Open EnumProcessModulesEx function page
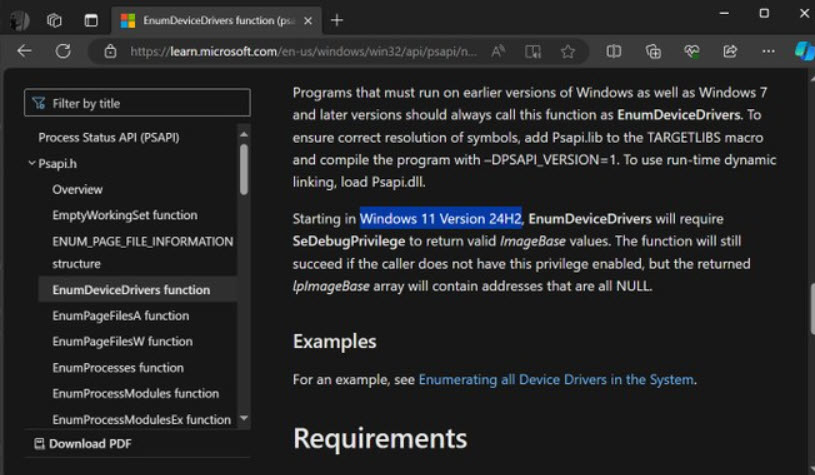This screenshot has height=475, width=815. point(141,419)
